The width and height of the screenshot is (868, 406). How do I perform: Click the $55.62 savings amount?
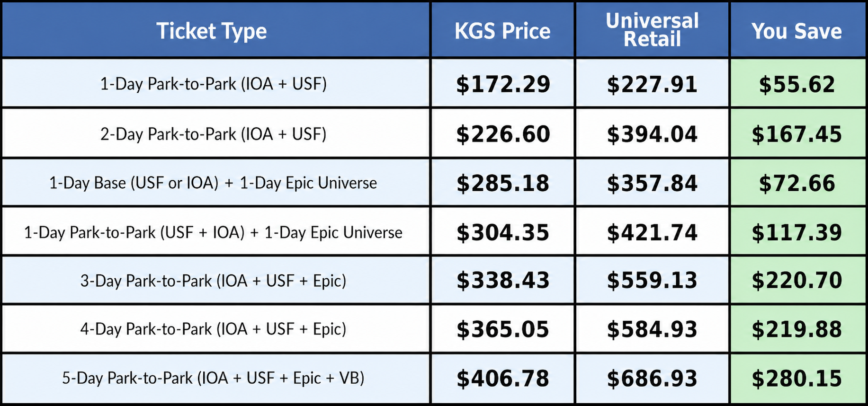tap(797, 84)
